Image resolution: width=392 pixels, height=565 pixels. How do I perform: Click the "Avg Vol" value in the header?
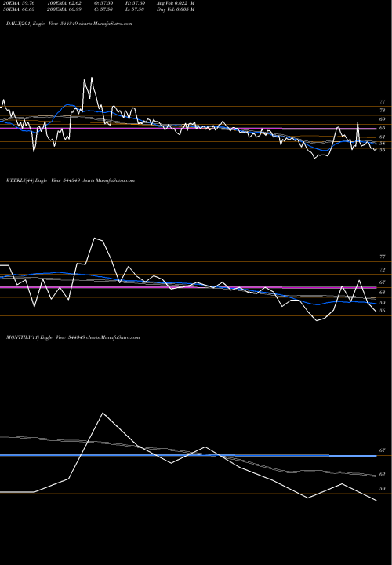tap(176, 3)
